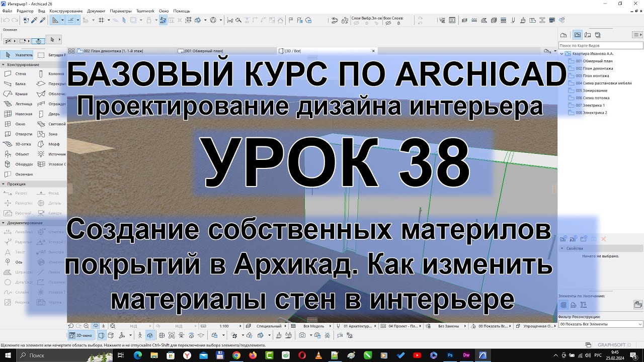Screen dimensions: 644x362
Task: Click the Inject Parameters syringe icon
Action: point(43,20)
